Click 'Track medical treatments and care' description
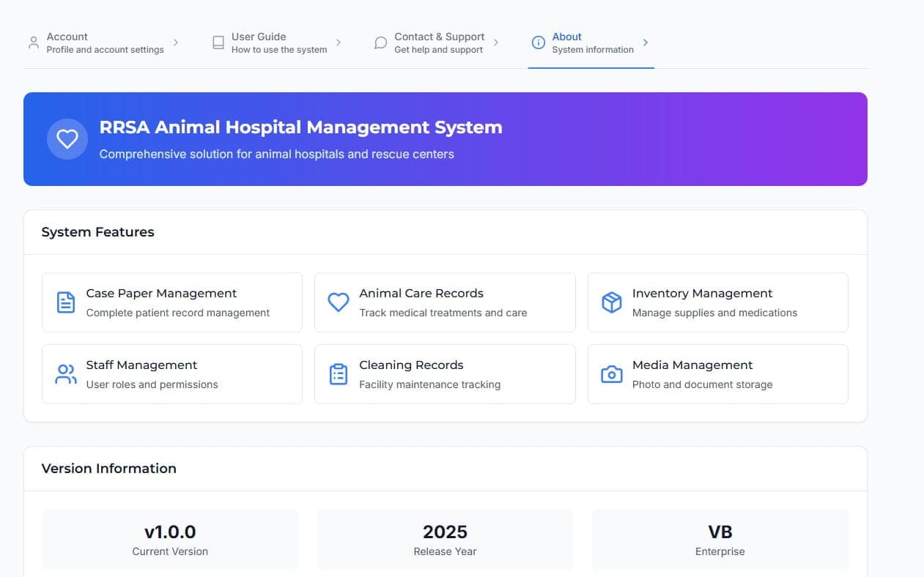Viewport: 924px width, 577px height. (x=443, y=313)
